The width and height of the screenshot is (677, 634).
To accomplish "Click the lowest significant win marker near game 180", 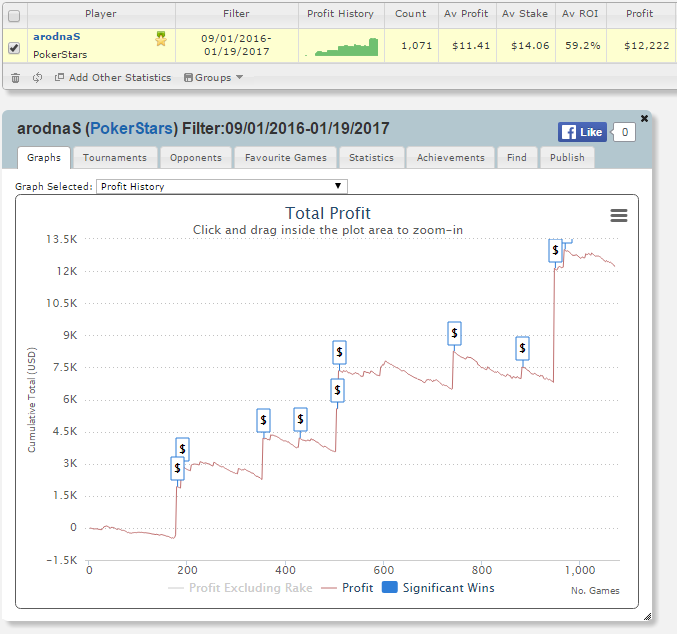I will pyautogui.click(x=177, y=469).
